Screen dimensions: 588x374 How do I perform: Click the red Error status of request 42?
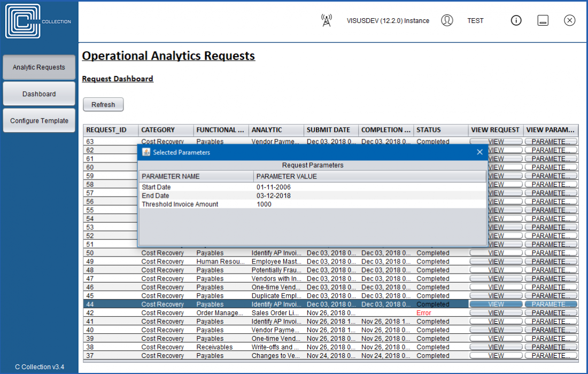[424, 313]
